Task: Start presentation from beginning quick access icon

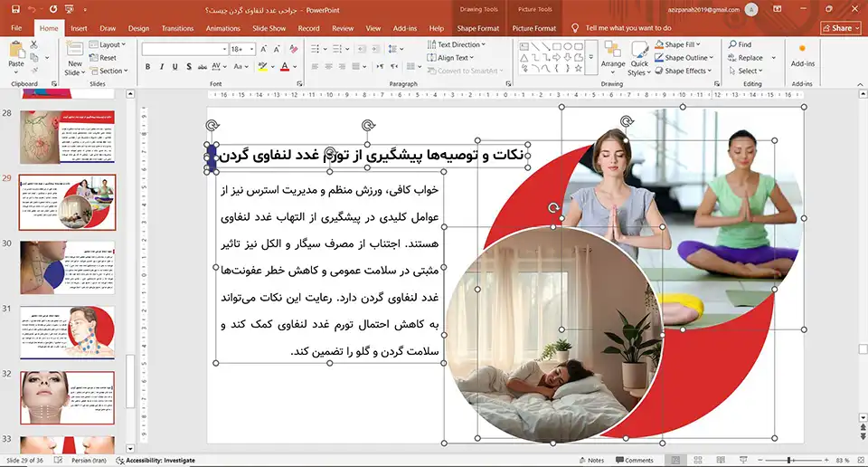Action: click(70, 9)
